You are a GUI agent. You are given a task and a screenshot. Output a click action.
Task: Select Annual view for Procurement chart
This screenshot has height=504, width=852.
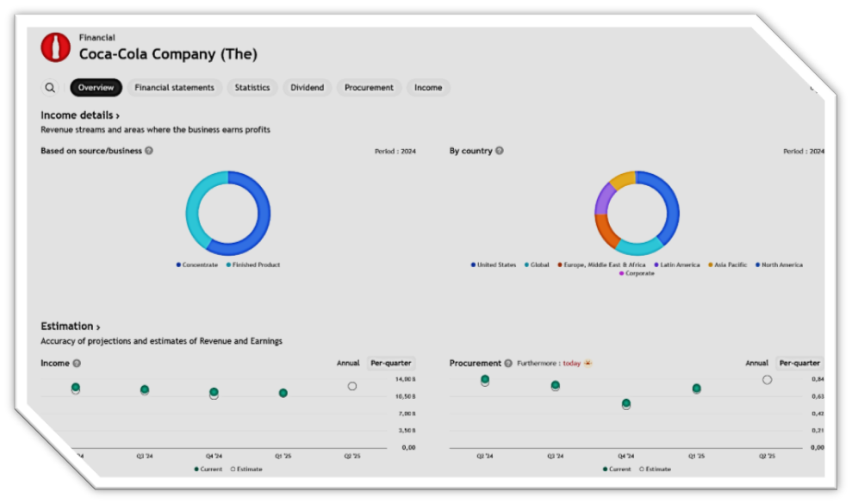(757, 364)
